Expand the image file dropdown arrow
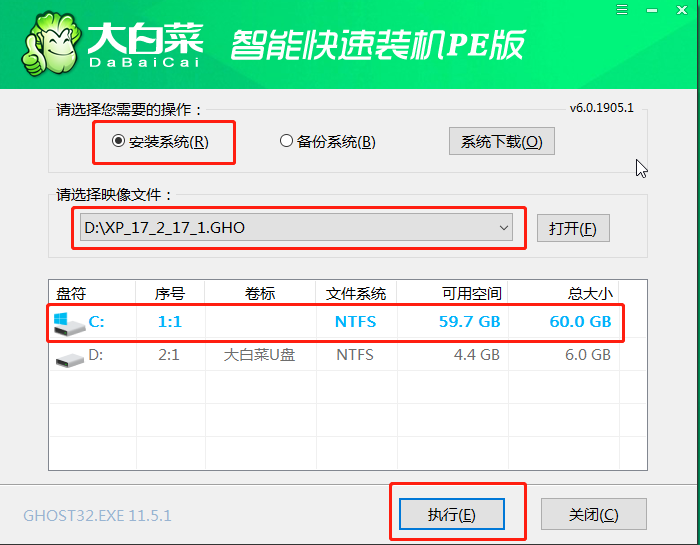 coord(504,228)
